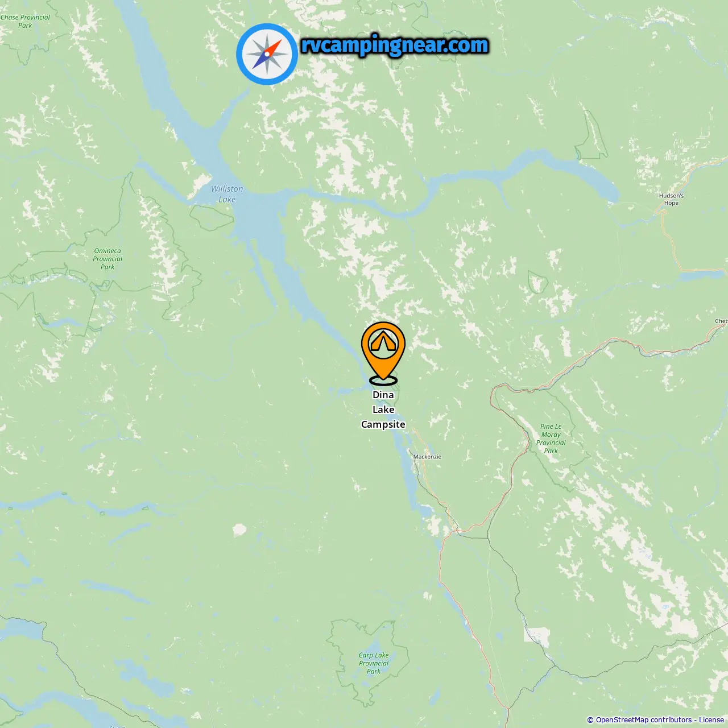Image resolution: width=728 pixels, height=728 pixels.
Task: Click the Williston Lake label
Action: click(x=227, y=194)
